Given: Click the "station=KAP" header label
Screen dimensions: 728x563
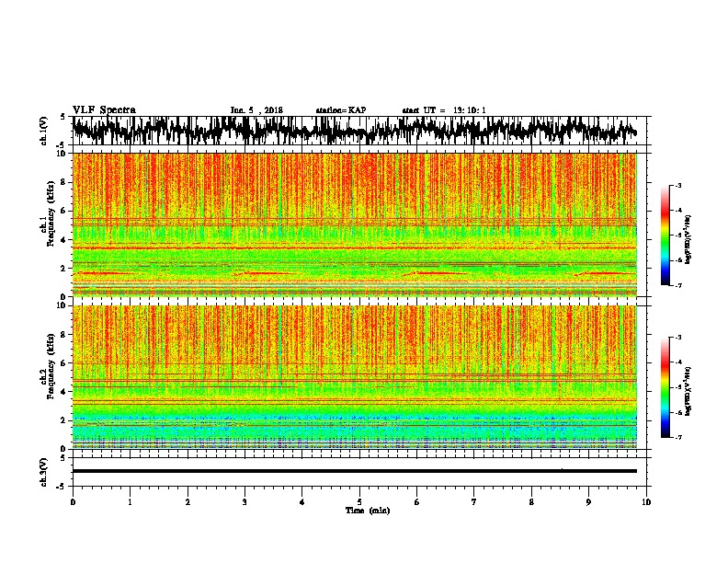Looking at the screenshot, I should [341, 110].
